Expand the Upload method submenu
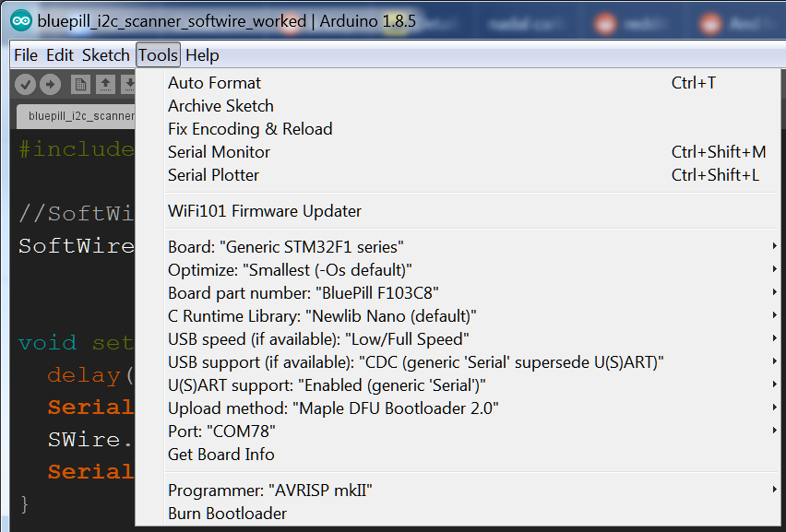Image resolution: width=786 pixels, height=532 pixels. coord(776,408)
